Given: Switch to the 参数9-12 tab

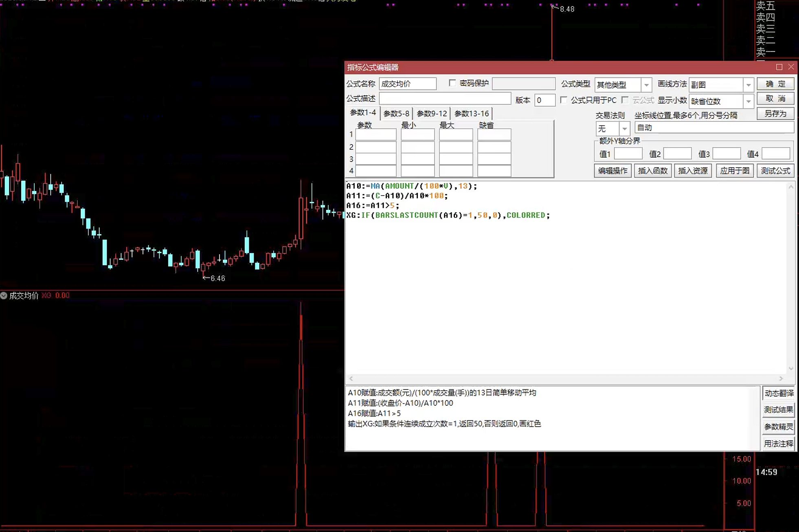Looking at the screenshot, I should click(x=432, y=114).
